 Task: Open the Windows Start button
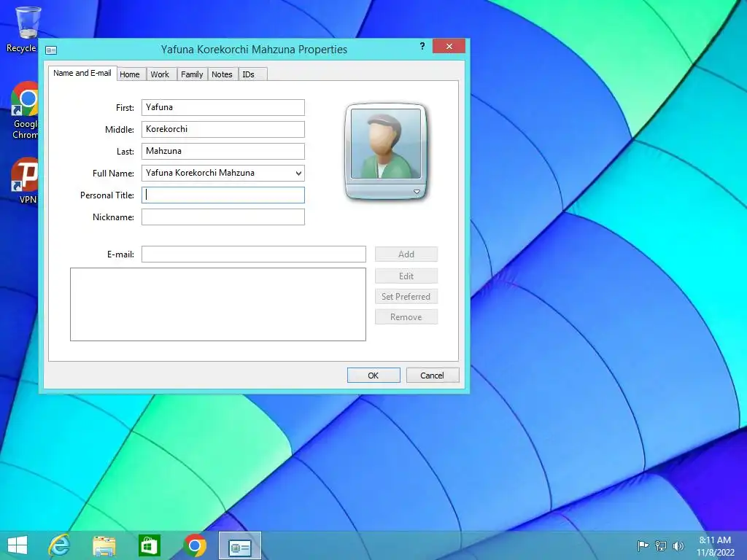pyautogui.click(x=18, y=545)
